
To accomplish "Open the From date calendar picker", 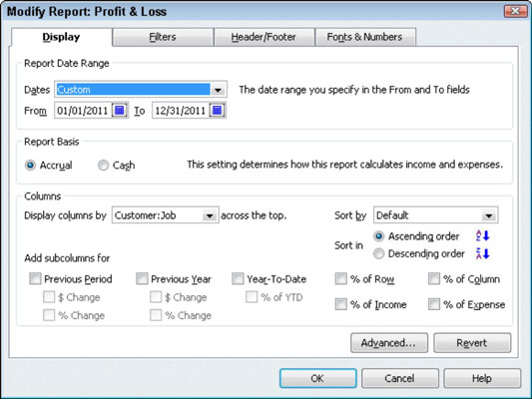I will 120,111.
